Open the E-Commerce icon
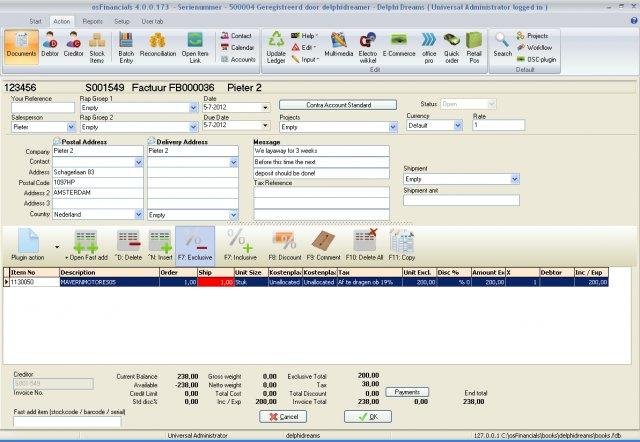 (x=399, y=44)
